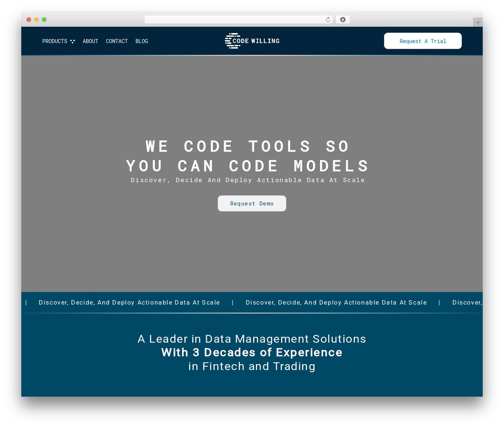Reload the page using the refresh icon
The image size is (504, 427).
click(328, 20)
